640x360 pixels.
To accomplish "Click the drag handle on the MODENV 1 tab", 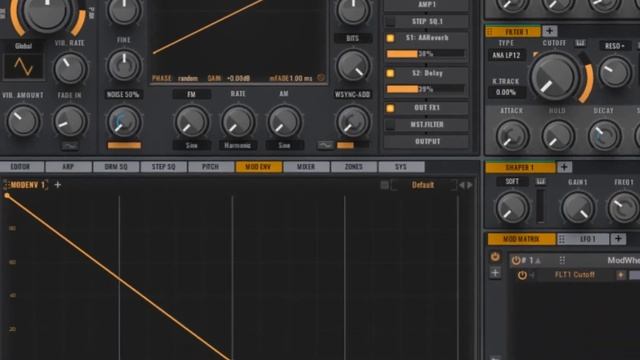I will click(x=6, y=185).
